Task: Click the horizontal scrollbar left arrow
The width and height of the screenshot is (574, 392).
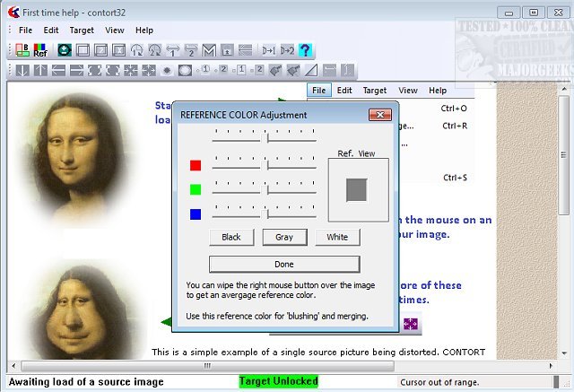Action: (13, 366)
